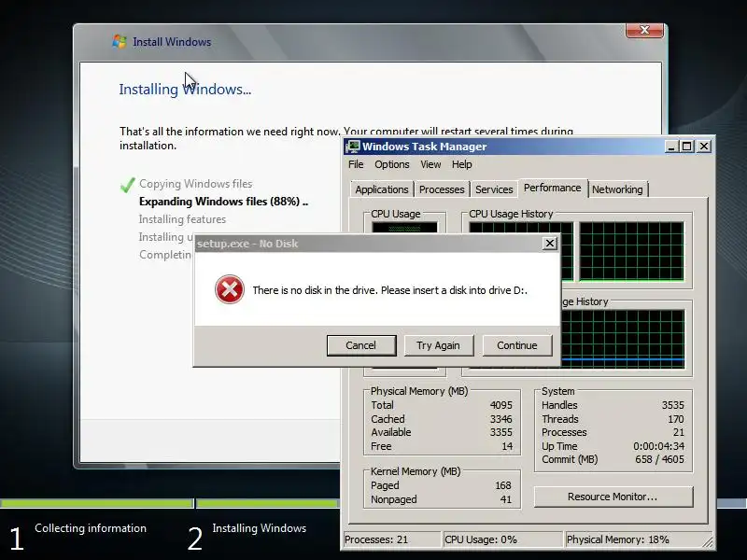Click the Handles value 3535
The image size is (747, 560).
[672, 405]
